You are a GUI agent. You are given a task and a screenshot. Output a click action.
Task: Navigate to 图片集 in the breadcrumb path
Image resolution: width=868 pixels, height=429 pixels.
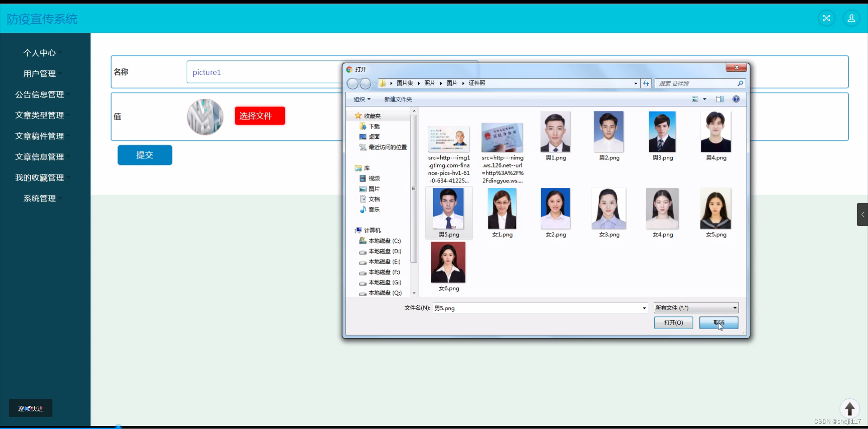405,83
